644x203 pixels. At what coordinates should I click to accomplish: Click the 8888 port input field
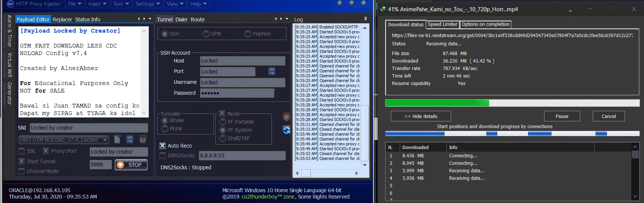point(101,164)
